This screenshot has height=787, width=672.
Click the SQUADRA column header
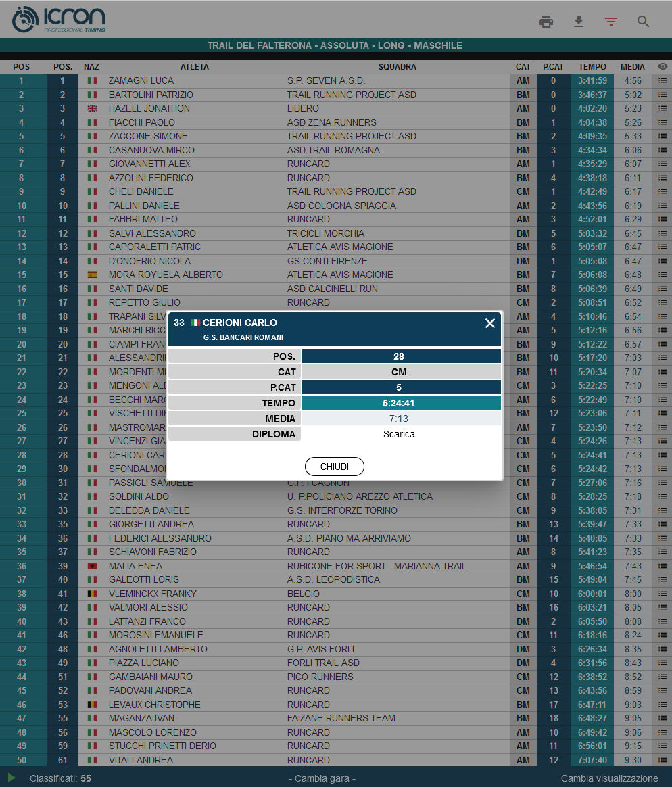[x=398, y=67]
